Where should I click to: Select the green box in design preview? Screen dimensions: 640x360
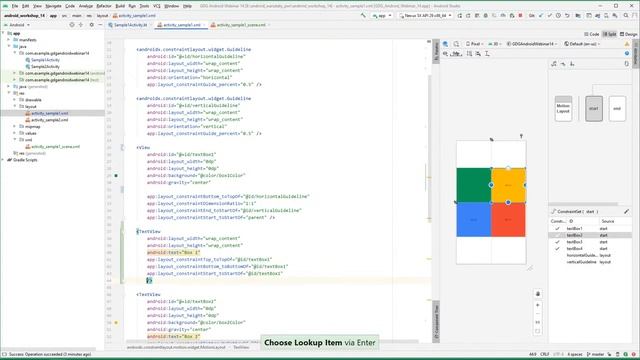pyautogui.click(x=473, y=185)
